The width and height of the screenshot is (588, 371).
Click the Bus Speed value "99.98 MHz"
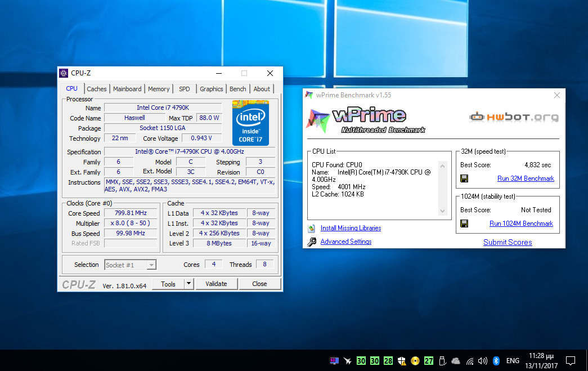(131, 233)
